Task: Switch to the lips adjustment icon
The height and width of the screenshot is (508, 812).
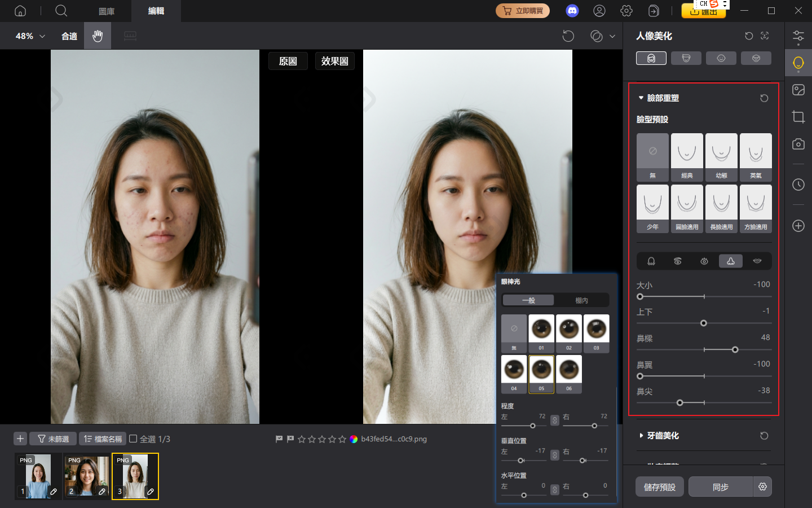Action: pyautogui.click(x=757, y=261)
